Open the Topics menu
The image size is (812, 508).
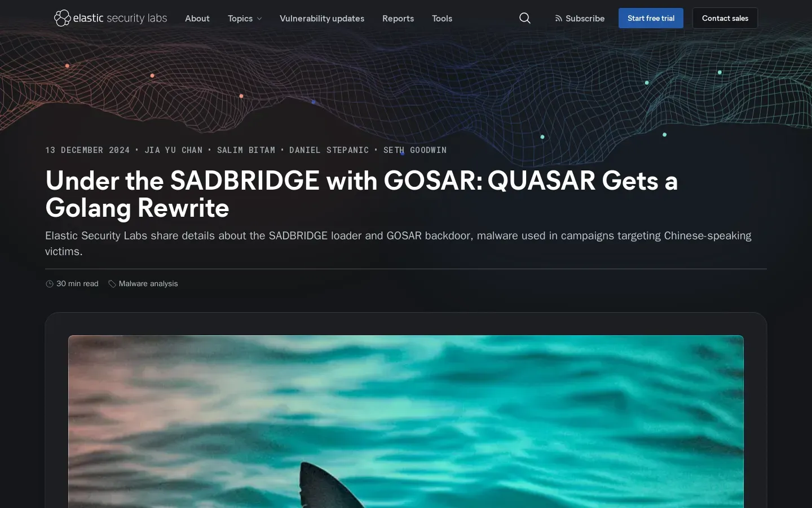pos(245,19)
